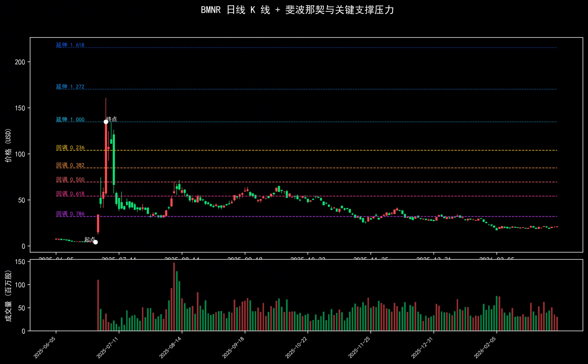Select the 回调 0.382 retracement label
This screenshot has height=364, width=588.
70,165
